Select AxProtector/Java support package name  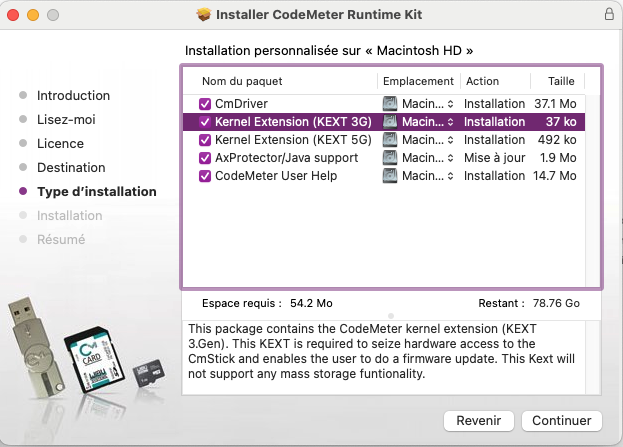(286, 158)
